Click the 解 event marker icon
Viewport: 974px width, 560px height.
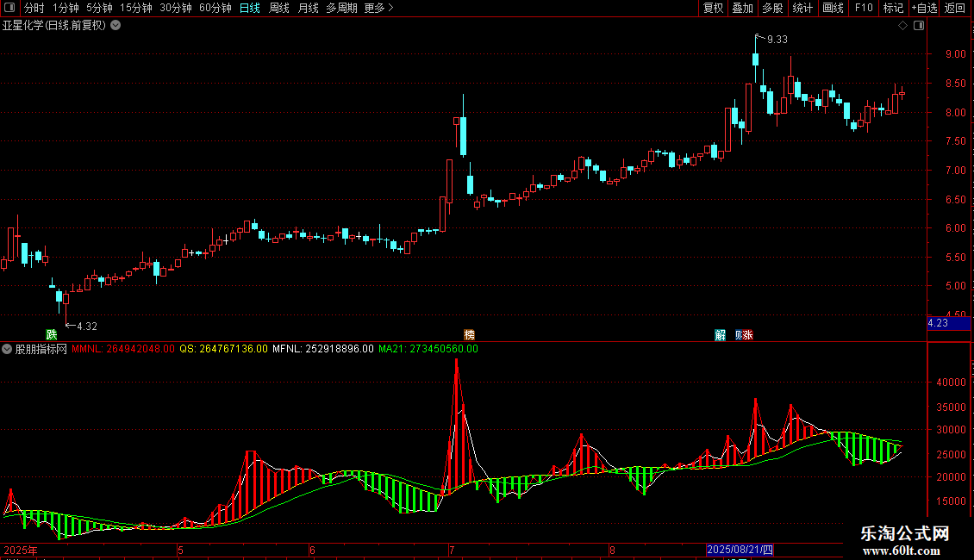point(720,334)
